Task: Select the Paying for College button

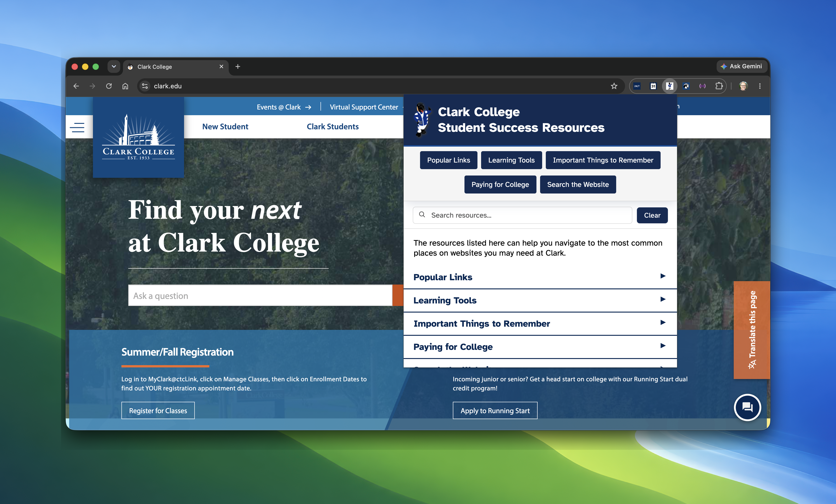Action: (x=500, y=185)
